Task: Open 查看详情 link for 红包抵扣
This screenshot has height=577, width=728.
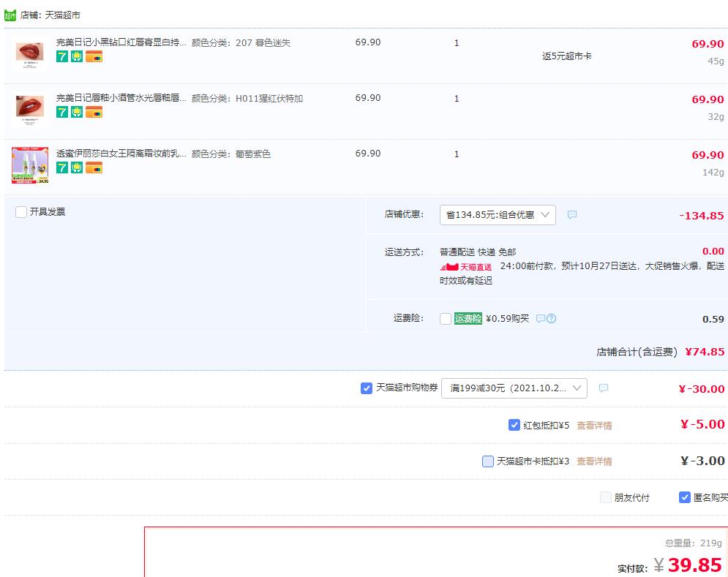Action: 594,425
